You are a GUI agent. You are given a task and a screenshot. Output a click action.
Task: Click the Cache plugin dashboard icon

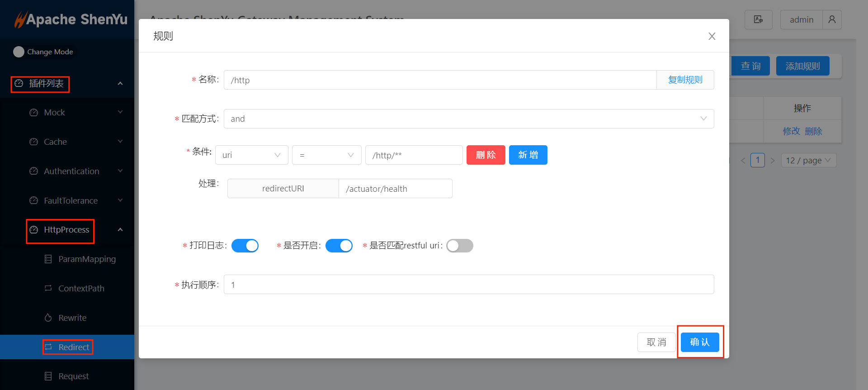[33, 142]
